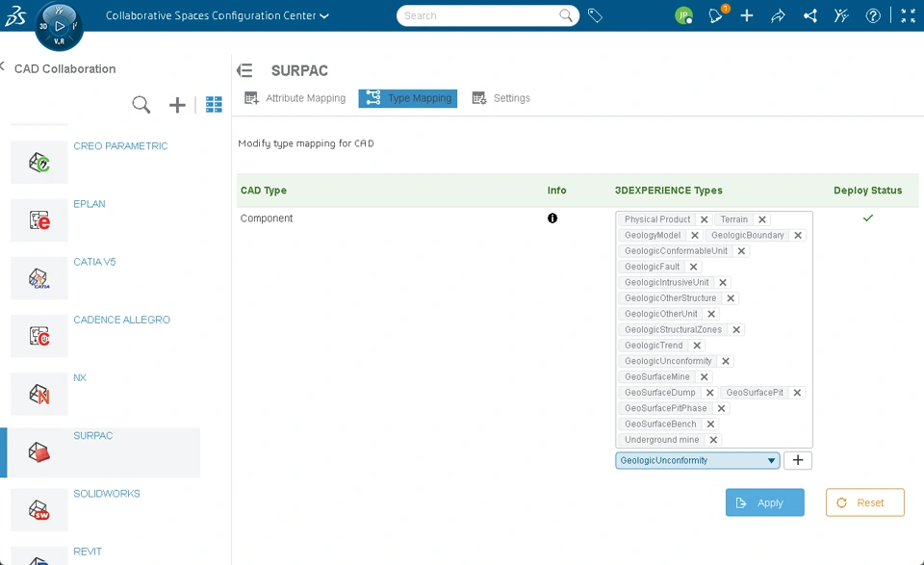Screen dimensions: 924x565
Task: Switch to tile list view
Action: (214, 105)
